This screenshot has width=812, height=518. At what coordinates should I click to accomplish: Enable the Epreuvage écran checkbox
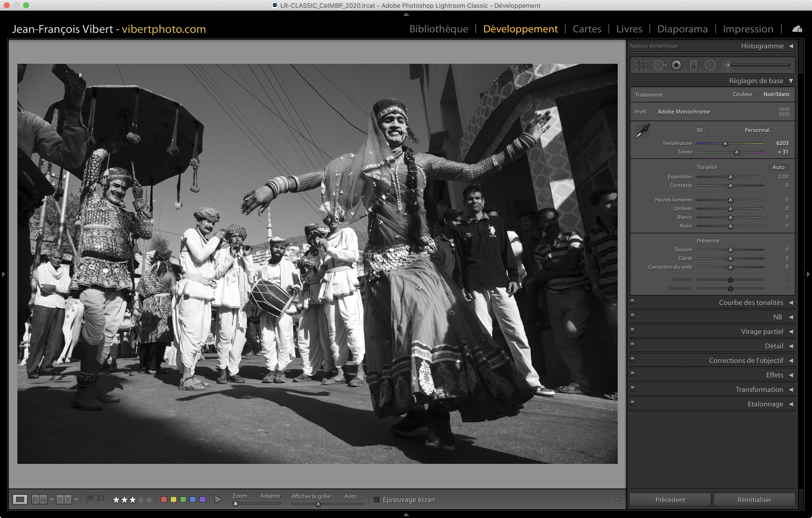coord(377,499)
